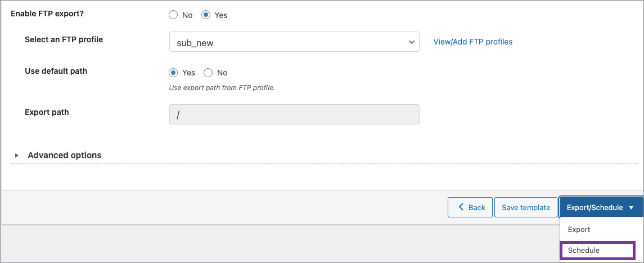Toggle the Export/Schedule dropdown button
644x263 pixels.
(x=595, y=207)
